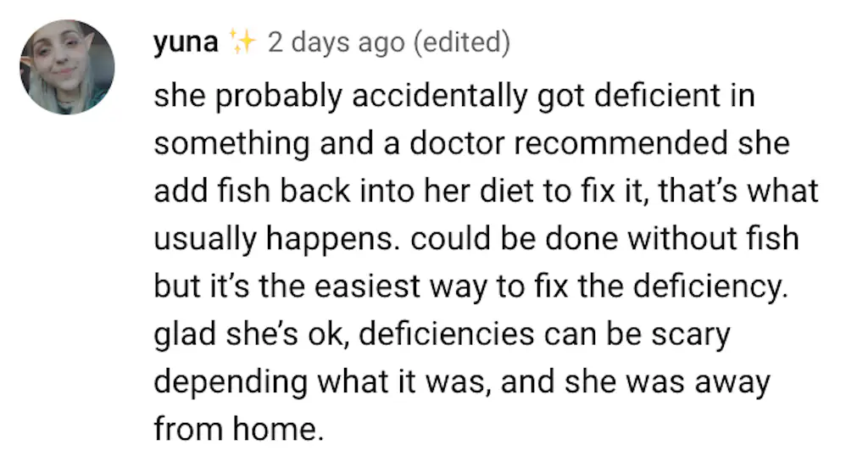
Task: Click the line beginning 'but it's the easiest'
Action: [x=470, y=286]
